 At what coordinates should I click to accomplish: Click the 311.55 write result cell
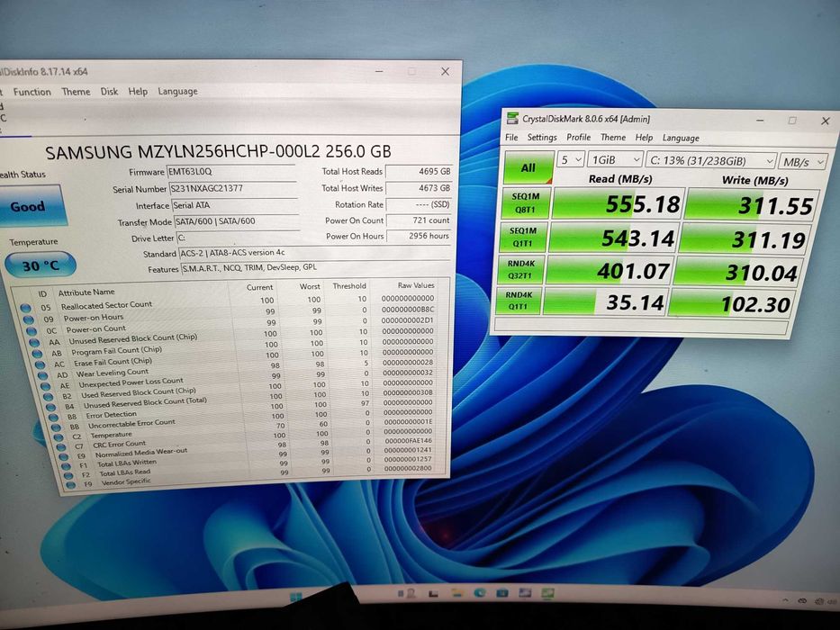pyautogui.click(x=753, y=205)
